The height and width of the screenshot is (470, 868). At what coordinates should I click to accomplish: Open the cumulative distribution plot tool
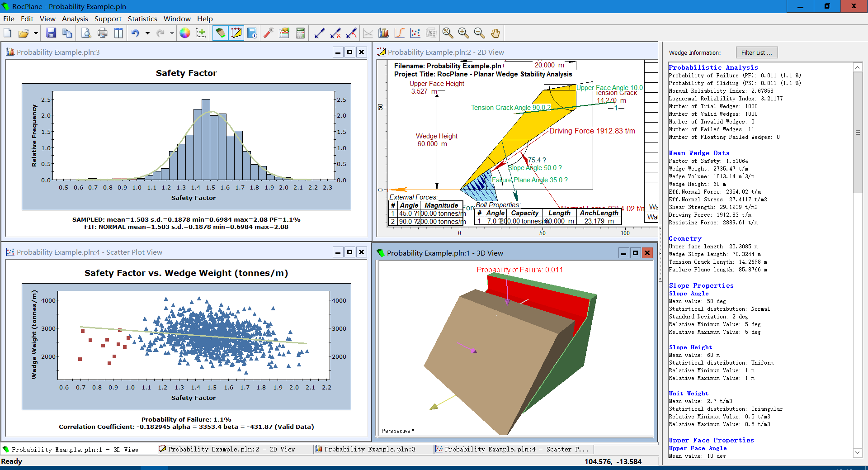click(400, 33)
